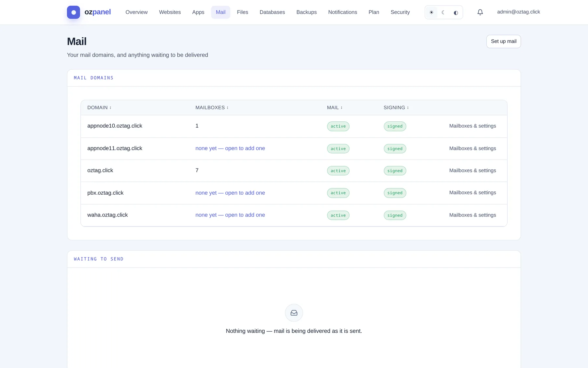588x368 pixels.
Task: Navigate to Databases
Action: coord(272,12)
